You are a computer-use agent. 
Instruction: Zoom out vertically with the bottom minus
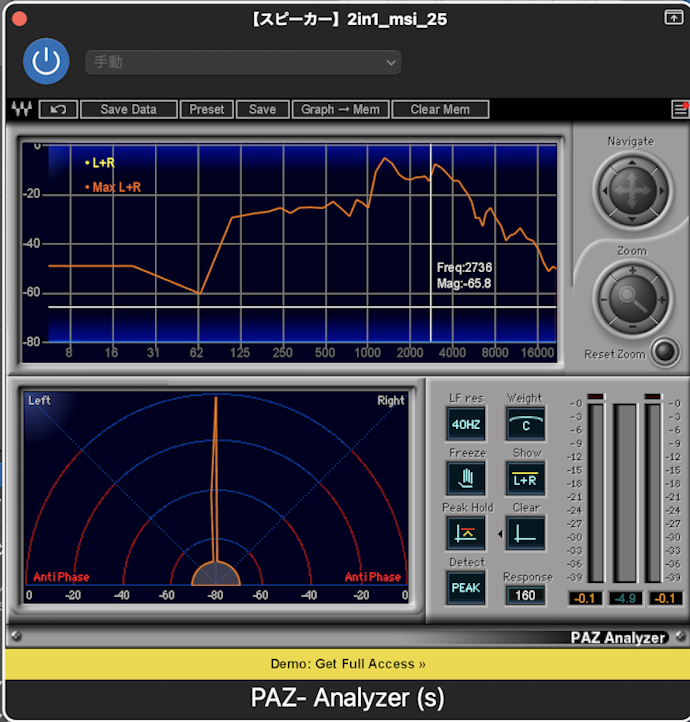click(632, 326)
